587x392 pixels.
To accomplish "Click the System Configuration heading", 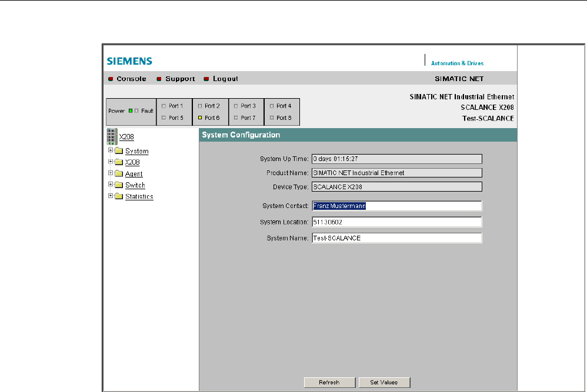I will 241,135.
